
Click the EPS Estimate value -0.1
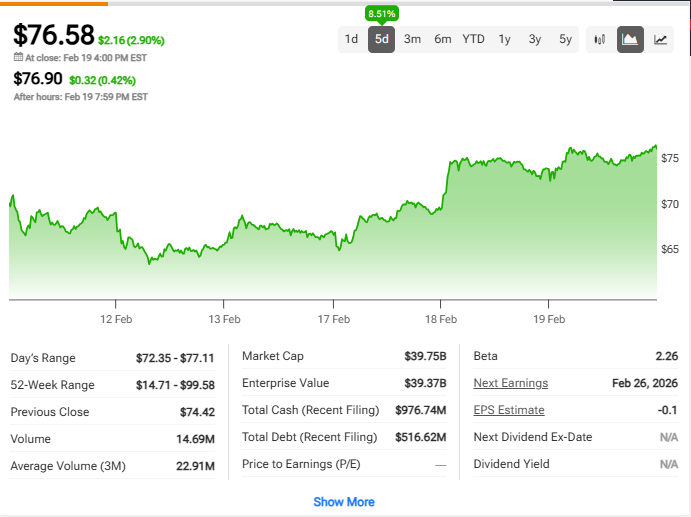[667, 410]
